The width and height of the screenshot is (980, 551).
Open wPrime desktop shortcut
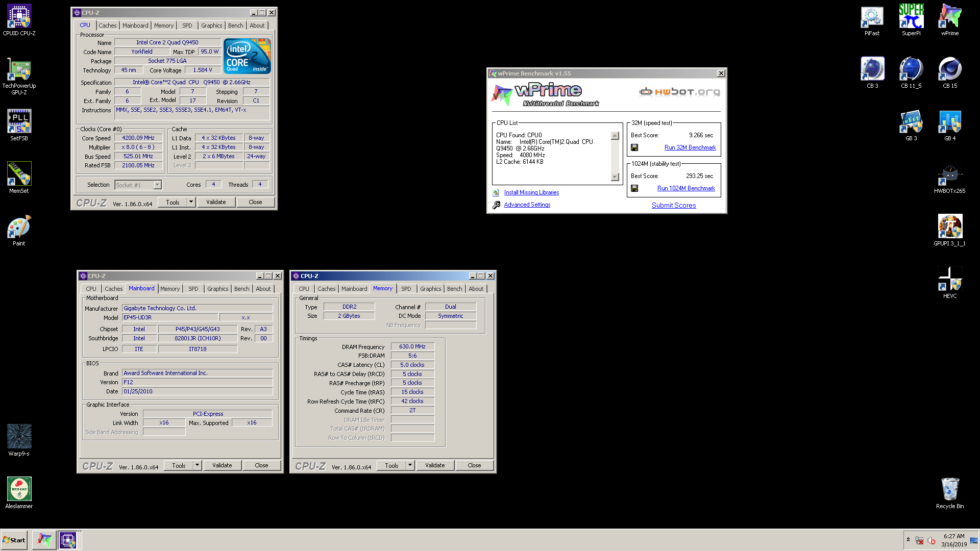pyautogui.click(x=950, y=20)
